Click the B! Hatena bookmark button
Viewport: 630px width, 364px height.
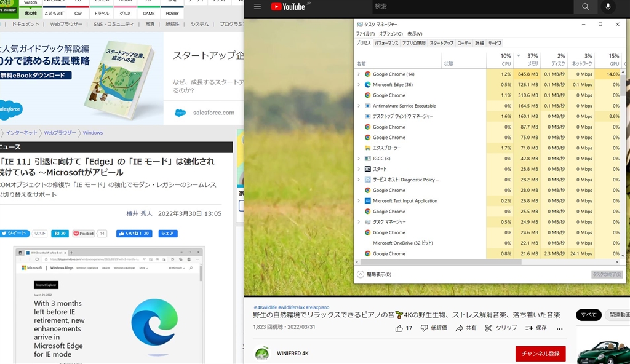coord(60,234)
